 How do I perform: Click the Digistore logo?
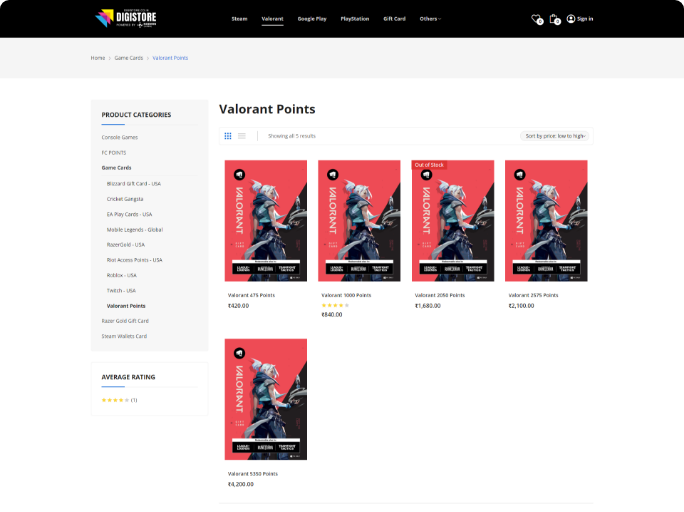pyautogui.click(x=126, y=18)
